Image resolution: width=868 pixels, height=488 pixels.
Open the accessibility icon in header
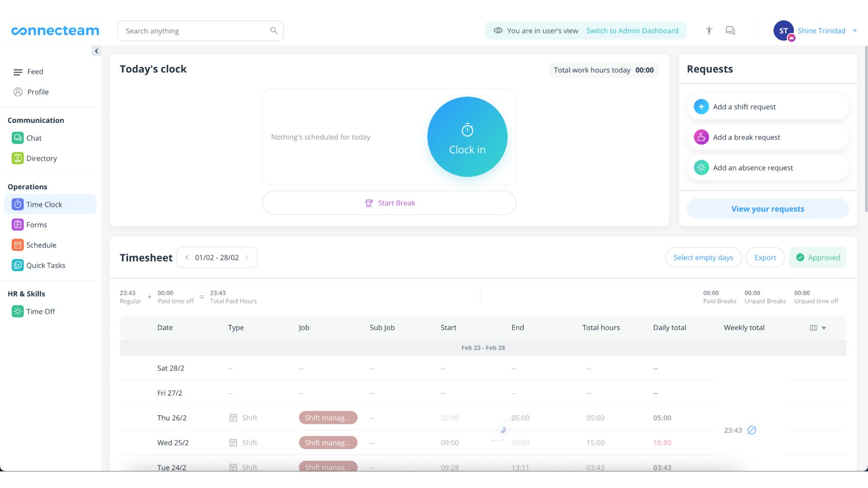pos(709,30)
